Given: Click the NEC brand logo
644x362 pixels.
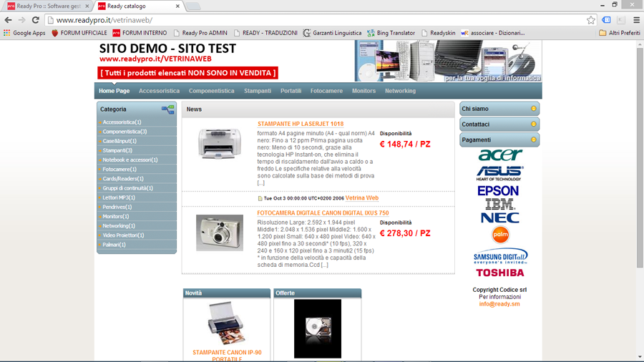Looking at the screenshot, I should 500,217.
